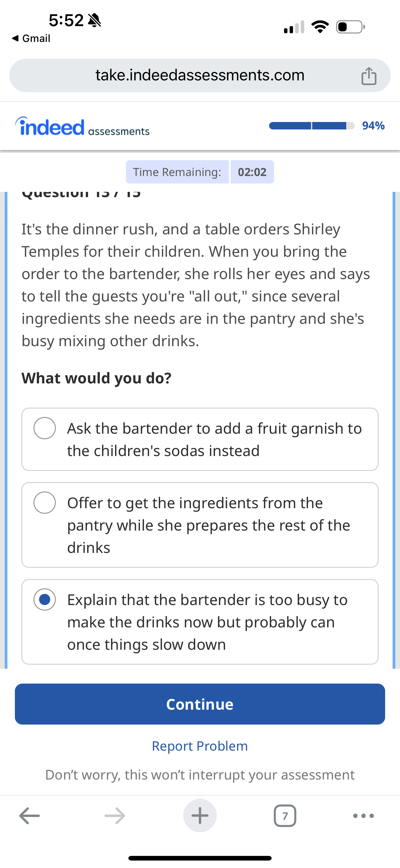Open the tab switcher showing 7 tabs
The width and height of the screenshot is (400, 868).
(285, 816)
